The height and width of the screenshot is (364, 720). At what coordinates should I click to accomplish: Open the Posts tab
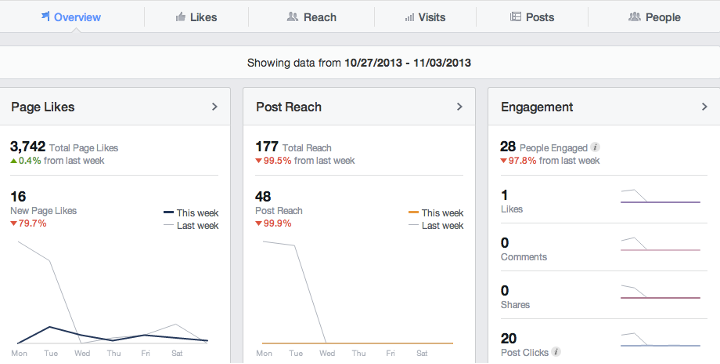[532, 17]
